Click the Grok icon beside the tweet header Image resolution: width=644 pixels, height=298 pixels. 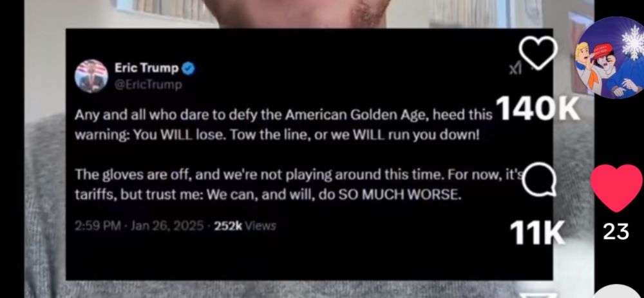pyautogui.click(x=515, y=69)
